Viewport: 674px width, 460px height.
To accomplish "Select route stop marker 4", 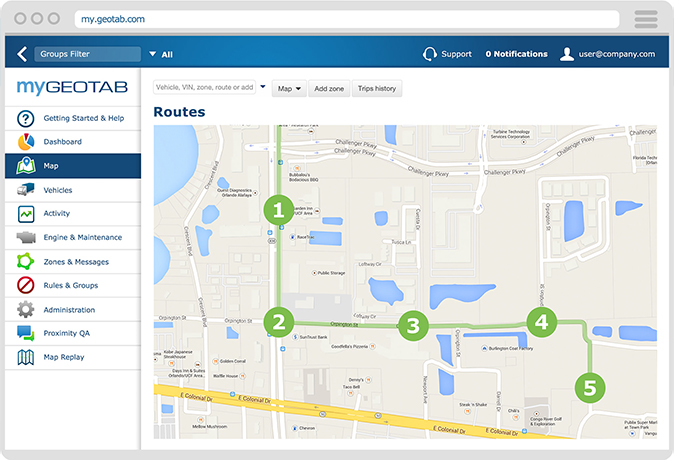I will [542, 322].
